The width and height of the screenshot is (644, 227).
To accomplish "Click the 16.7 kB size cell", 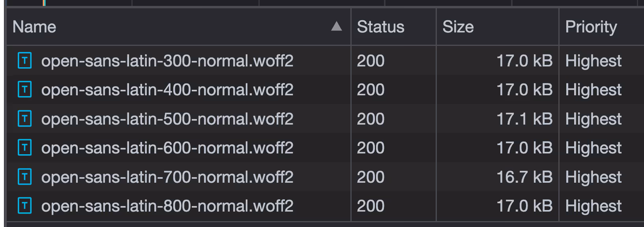I will tap(498, 177).
